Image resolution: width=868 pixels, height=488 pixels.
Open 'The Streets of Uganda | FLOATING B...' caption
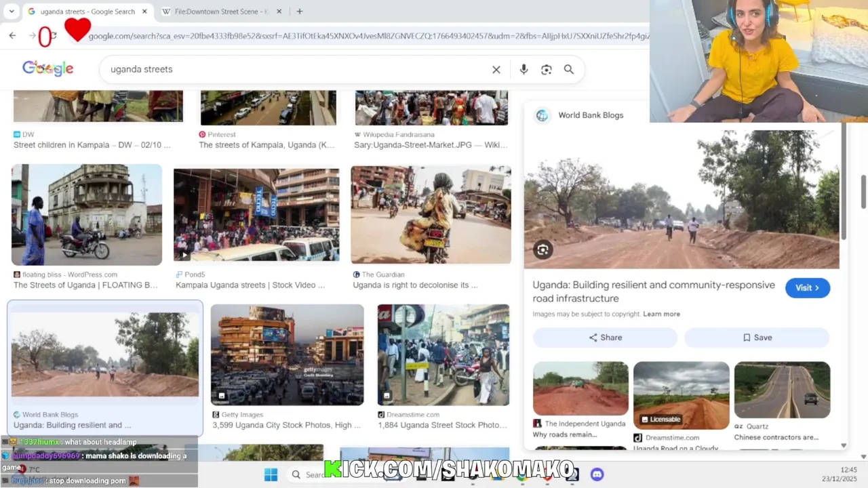pyautogui.click(x=85, y=285)
